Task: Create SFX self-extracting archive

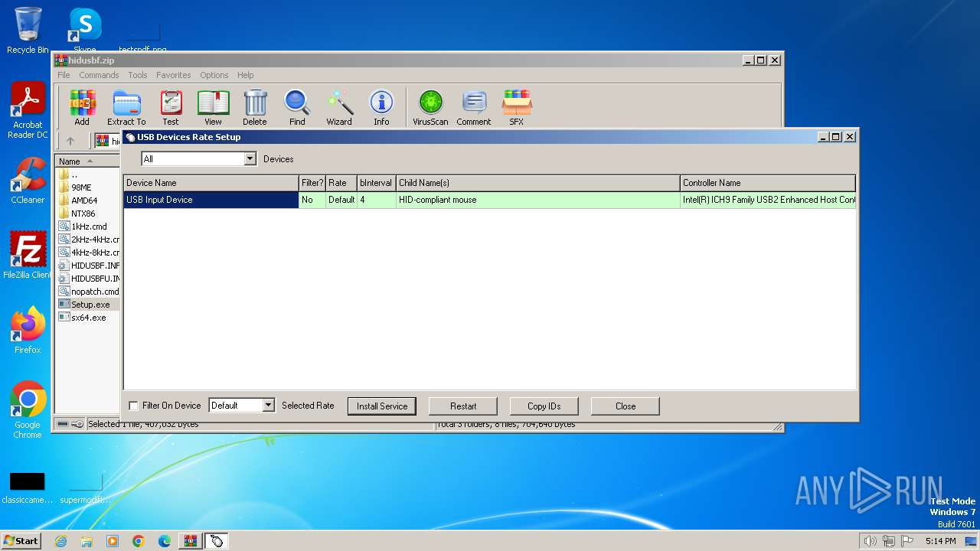Action: (x=517, y=107)
